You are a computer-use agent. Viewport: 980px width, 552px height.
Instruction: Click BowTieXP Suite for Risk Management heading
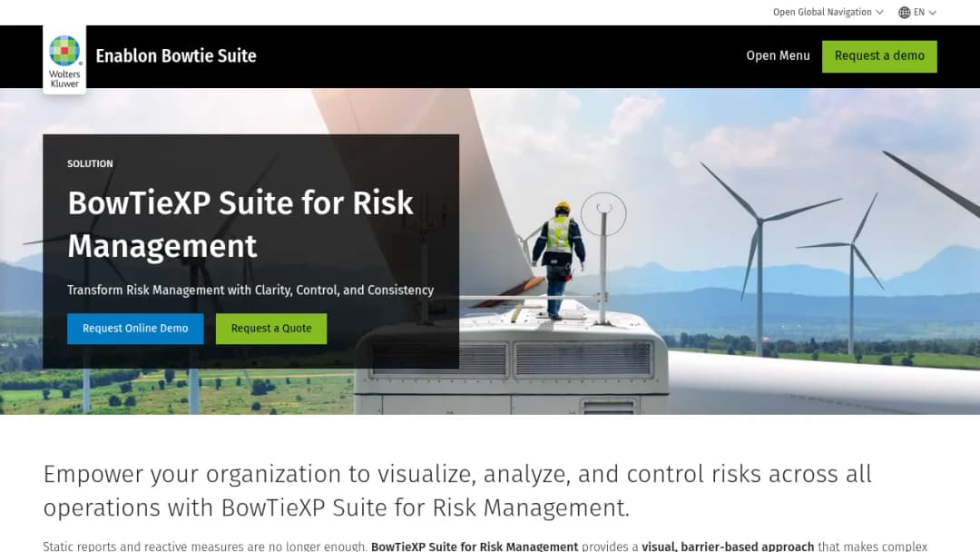click(240, 224)
